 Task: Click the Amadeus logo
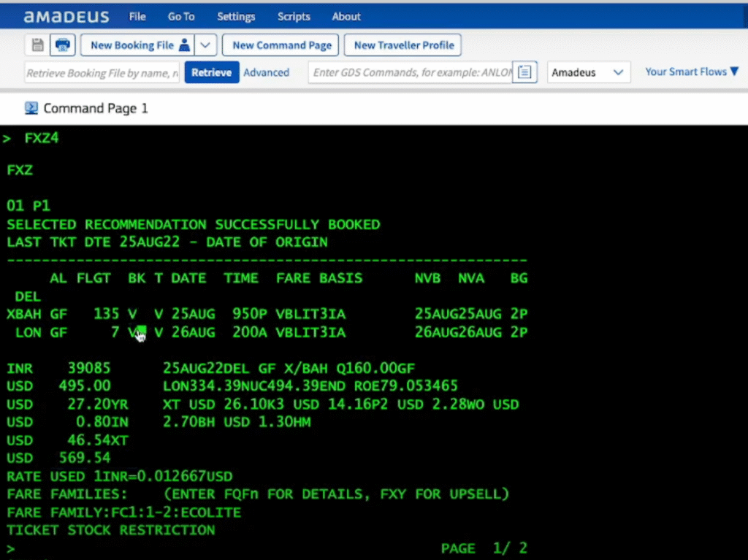coord(66,17)
